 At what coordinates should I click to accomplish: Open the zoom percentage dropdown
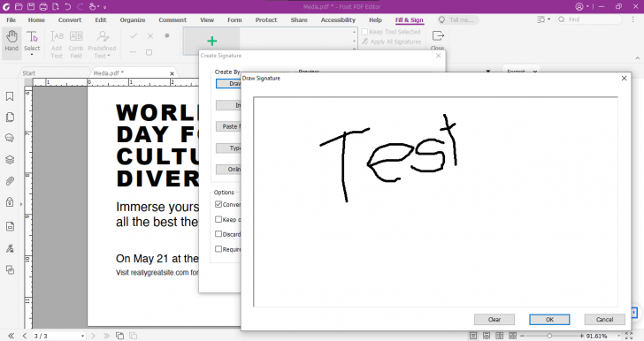click(619, 336)
